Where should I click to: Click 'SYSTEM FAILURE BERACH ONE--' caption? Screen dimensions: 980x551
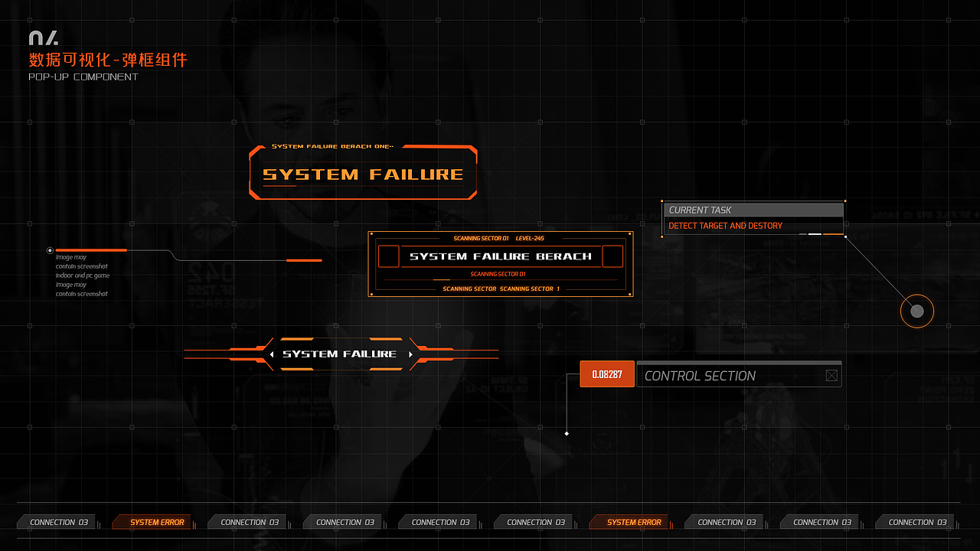coord(332,146)
